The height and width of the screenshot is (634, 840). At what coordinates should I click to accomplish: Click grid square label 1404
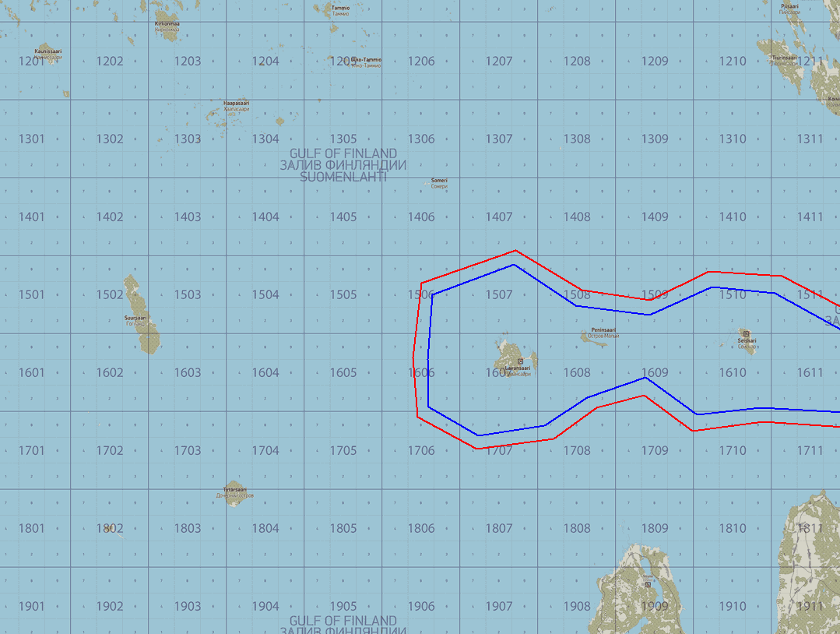265,217
